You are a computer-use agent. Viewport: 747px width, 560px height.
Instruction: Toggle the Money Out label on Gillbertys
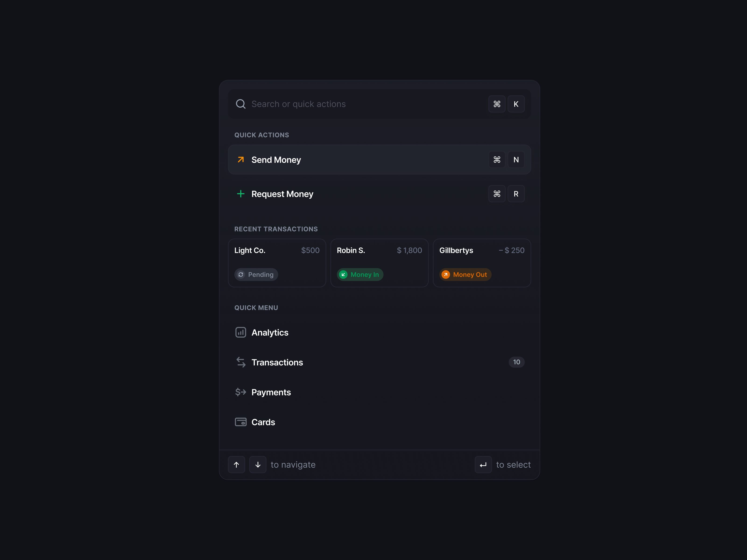coord(465,274)
